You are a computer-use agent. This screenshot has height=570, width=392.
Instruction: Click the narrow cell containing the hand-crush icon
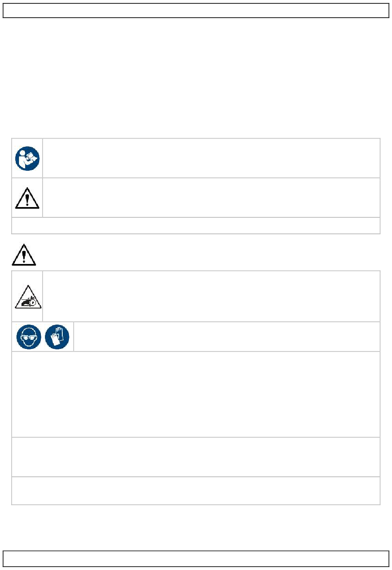[27, 296]
